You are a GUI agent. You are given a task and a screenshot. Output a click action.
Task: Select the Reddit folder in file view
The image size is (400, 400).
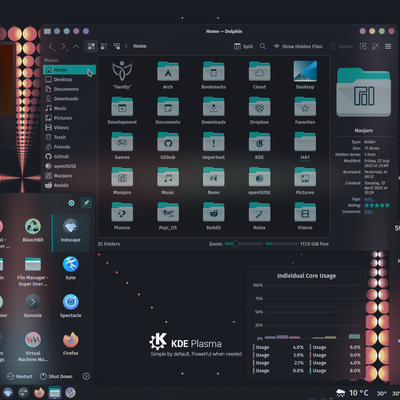click(x=214, y=216)
